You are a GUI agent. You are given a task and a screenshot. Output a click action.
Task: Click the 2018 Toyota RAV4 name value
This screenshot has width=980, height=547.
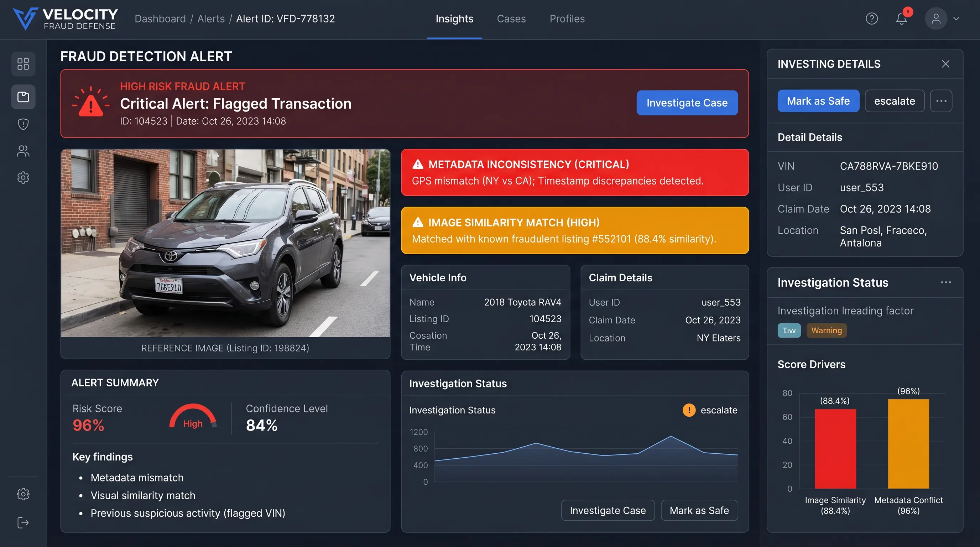click(522, 302)
